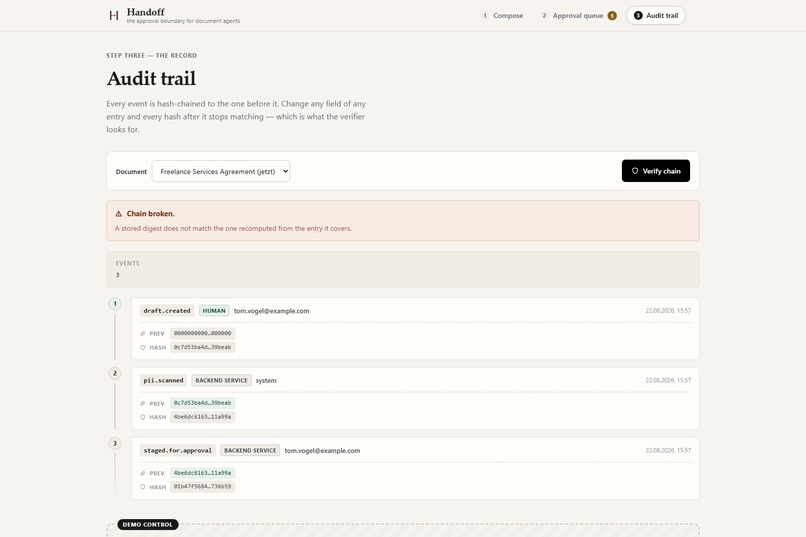The width and height of the screenshot is (806, 537).
Task: Click the PREV link icon in event 2
Action: 143,403
